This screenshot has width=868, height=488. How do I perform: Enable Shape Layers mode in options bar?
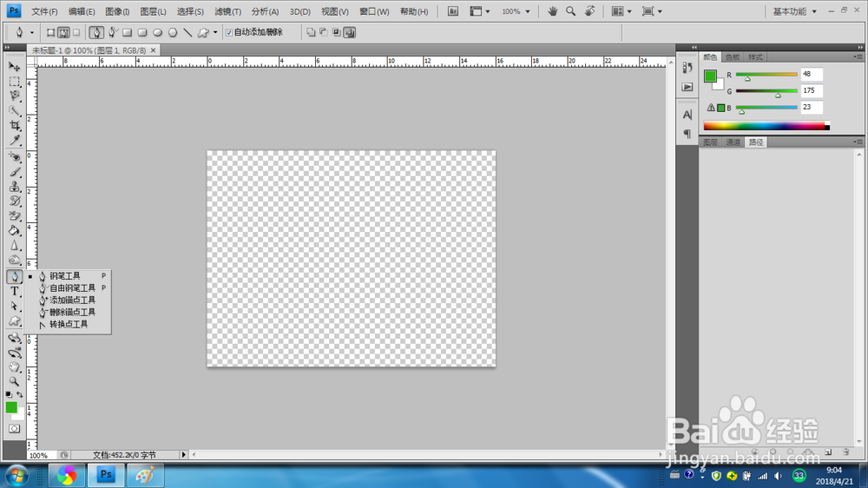(x=50, y=33)
